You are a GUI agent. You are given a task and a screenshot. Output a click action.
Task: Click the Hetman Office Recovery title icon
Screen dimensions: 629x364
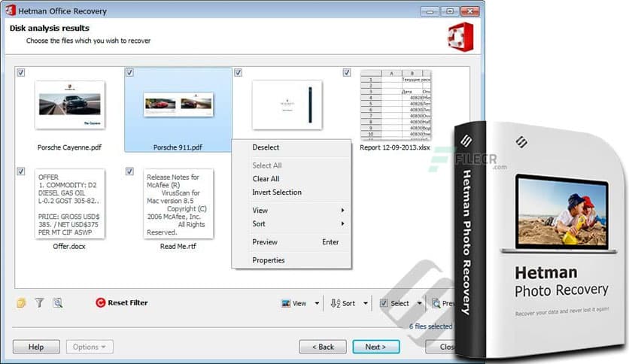11,11
